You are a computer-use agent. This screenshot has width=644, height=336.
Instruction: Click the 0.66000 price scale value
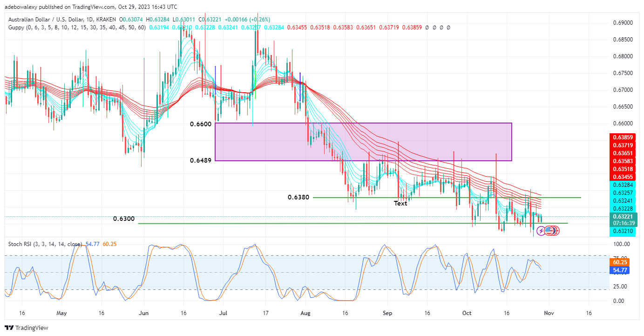pyautogui.click(x=623, y=123)
